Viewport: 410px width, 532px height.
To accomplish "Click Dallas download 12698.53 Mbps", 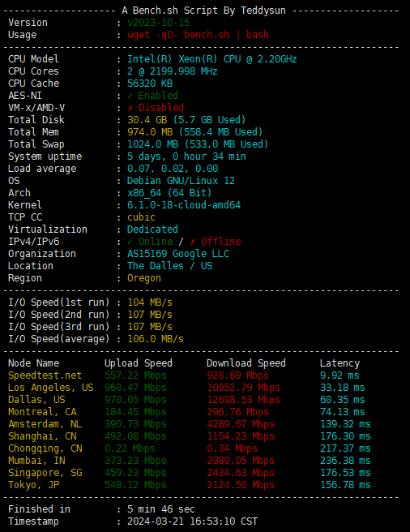I will coord(244,400).
